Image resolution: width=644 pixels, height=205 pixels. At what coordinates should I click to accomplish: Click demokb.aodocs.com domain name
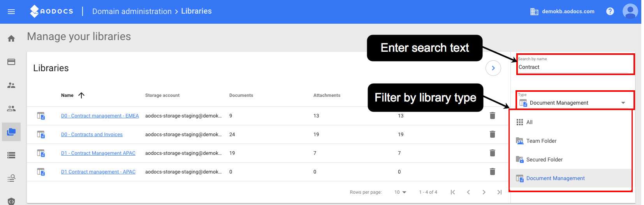point(568,11)
